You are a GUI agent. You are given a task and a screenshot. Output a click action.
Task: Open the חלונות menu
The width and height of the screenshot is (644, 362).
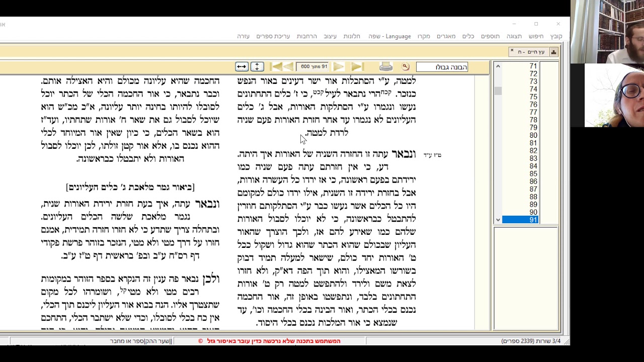coord(352,36)
